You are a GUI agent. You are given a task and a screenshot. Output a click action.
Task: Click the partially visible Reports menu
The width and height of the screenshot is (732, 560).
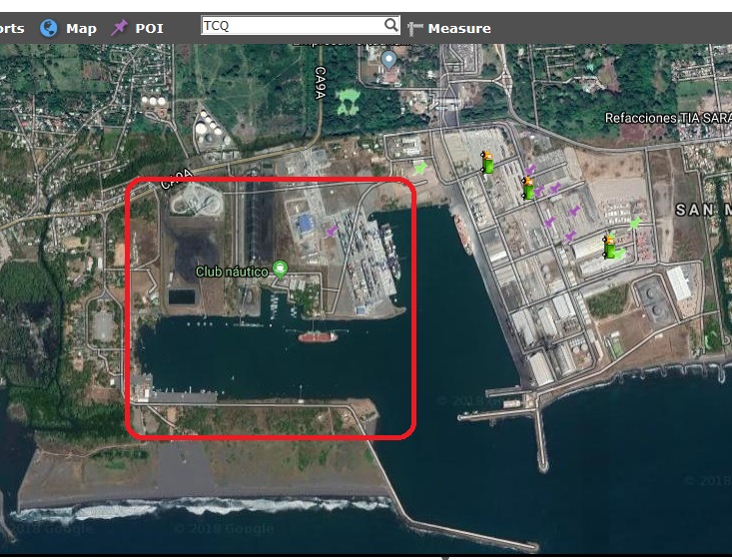tap(12, 28)
